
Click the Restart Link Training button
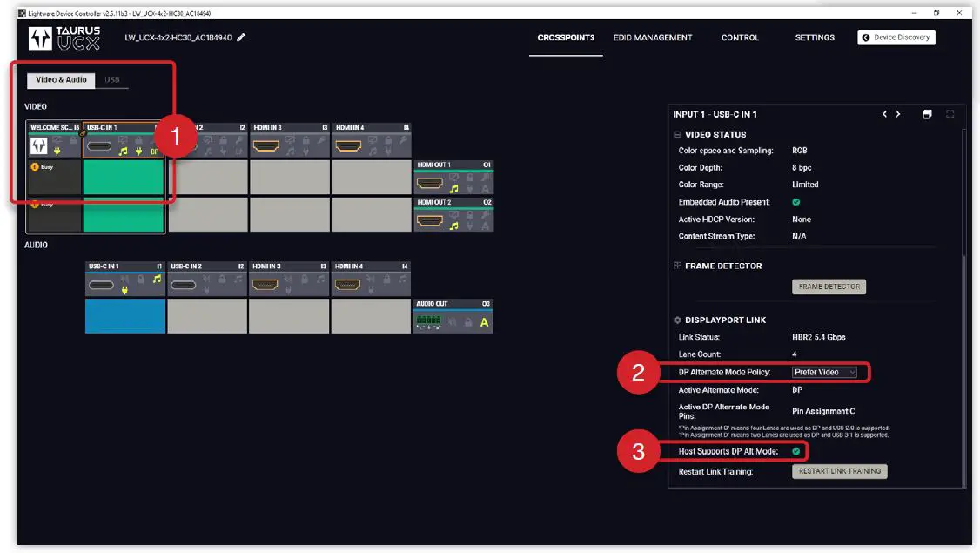click(x=839, y=471)
